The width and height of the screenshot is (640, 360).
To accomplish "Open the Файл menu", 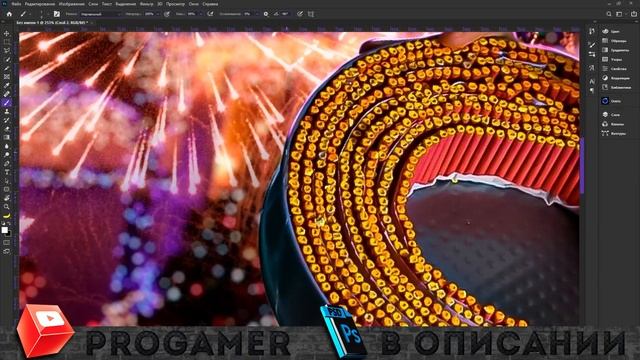I will (x=17, y=4).
